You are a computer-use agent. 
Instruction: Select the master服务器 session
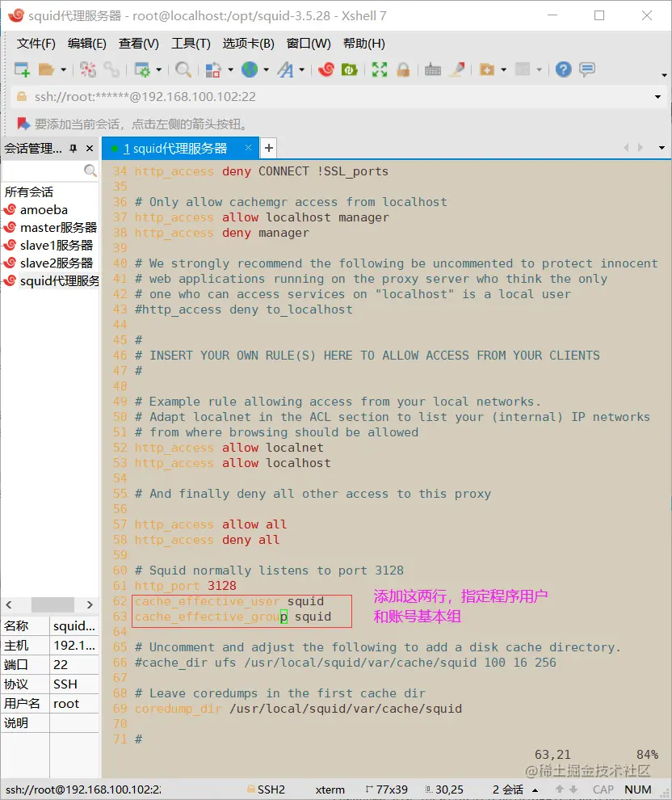coord(58,228)
